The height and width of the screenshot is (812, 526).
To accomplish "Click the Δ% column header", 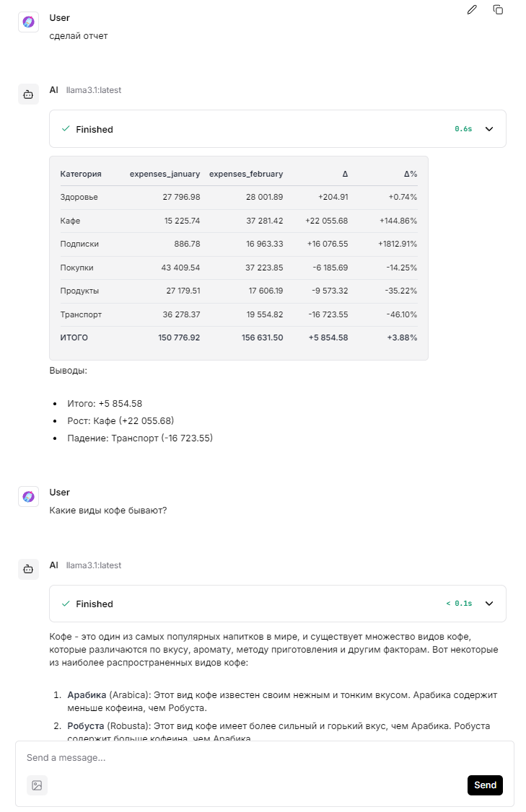I will tap(410, 174).
